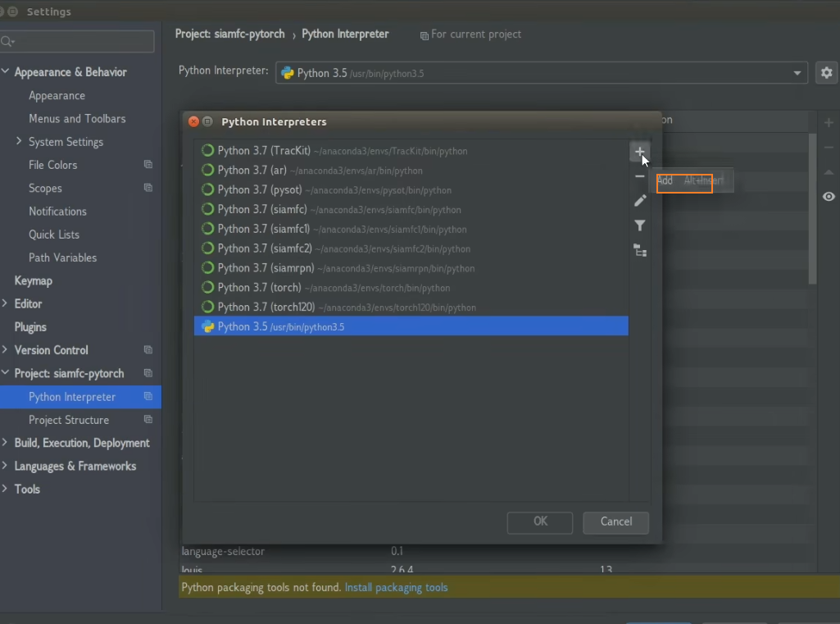Close the Python Interpreters dialog

pyautogui.click(x=193, y=121)
